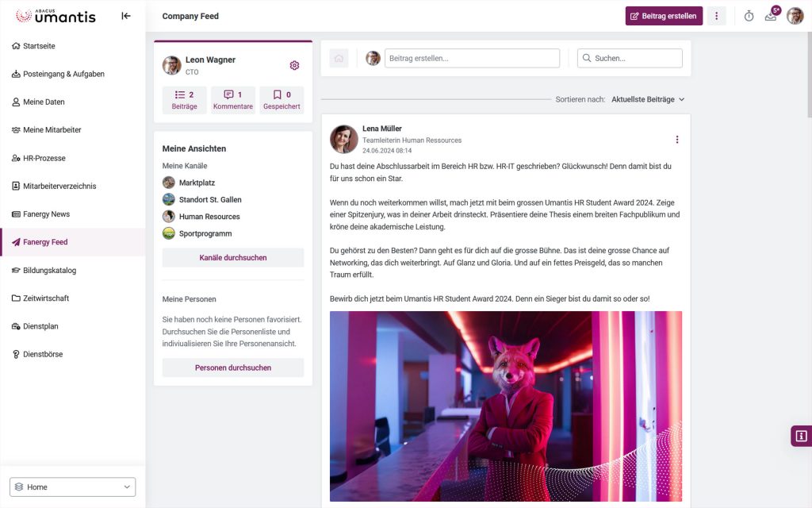Go to Zeitwirtschaft in the sidebar

tap(46, 298)
